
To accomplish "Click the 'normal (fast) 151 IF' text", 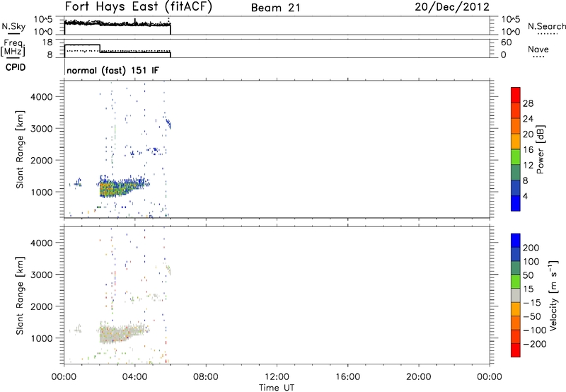I will [x=112, y=70].
